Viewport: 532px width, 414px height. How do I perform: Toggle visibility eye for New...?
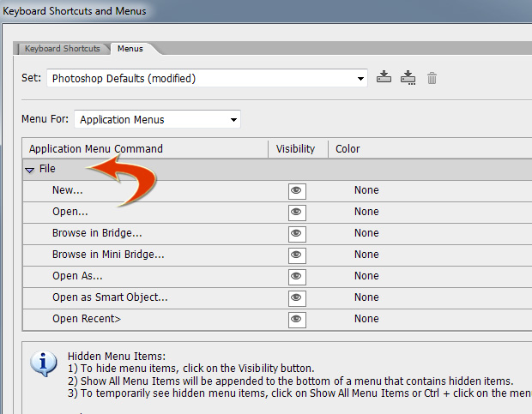[297, 191]
